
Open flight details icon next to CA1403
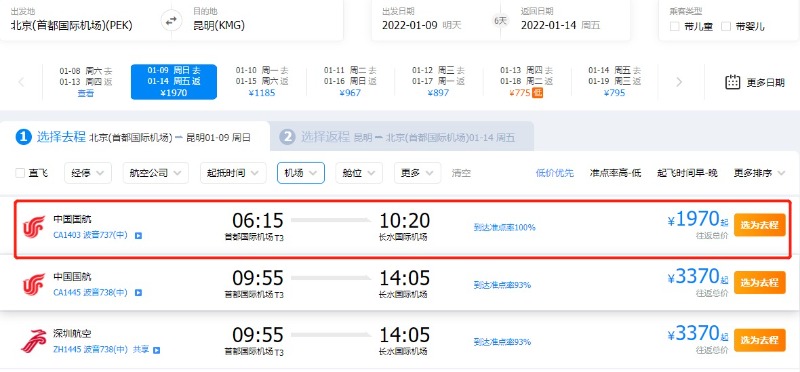[138, 236]
